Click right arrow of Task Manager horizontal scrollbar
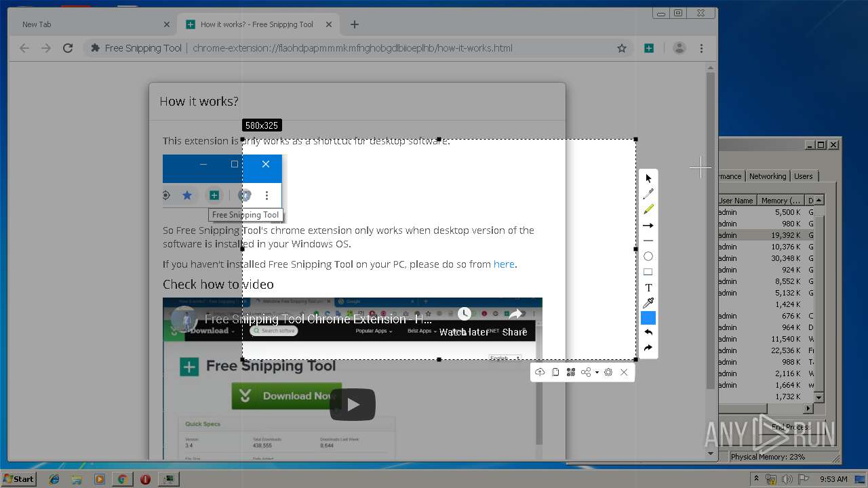Viewport: 868px width, 488px height. (x=808, y=409)
